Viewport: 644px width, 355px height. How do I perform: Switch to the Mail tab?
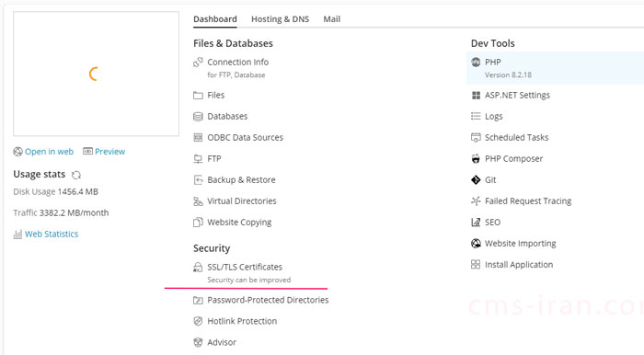coord(332,19)
